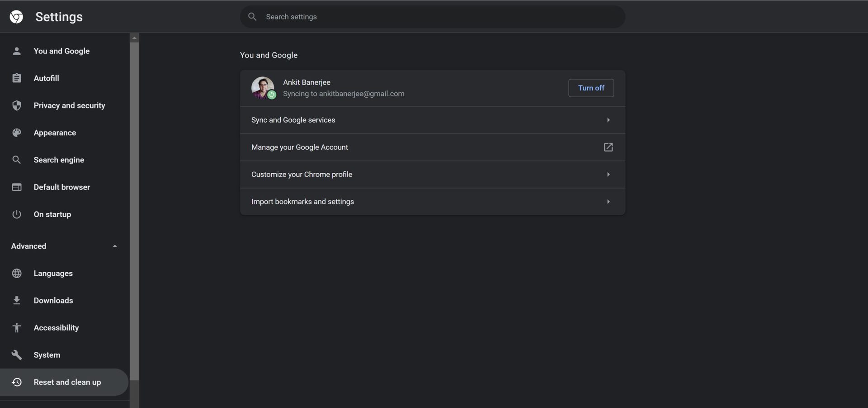Click the sidebar scroll up arrow
The height and width of the screenshot is (408, 868).
pos(134,38)
